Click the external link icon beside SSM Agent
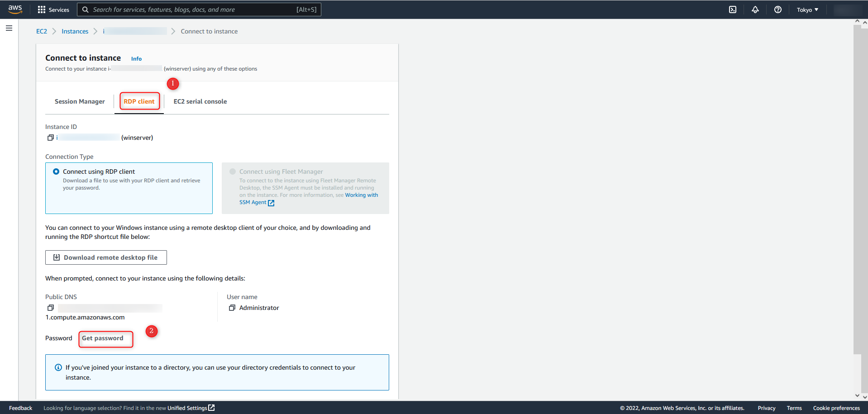868x414 pixels. 271,203
